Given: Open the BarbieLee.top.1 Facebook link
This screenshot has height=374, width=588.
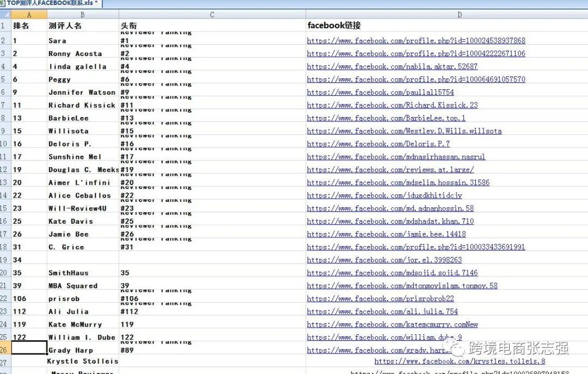Looking at the screenshot, I should (x=386, y=118).
